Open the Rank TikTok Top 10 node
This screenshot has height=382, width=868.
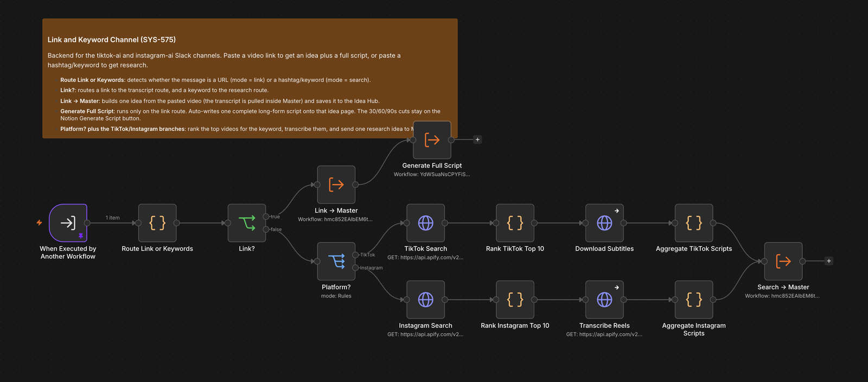[x=515, y=223]
